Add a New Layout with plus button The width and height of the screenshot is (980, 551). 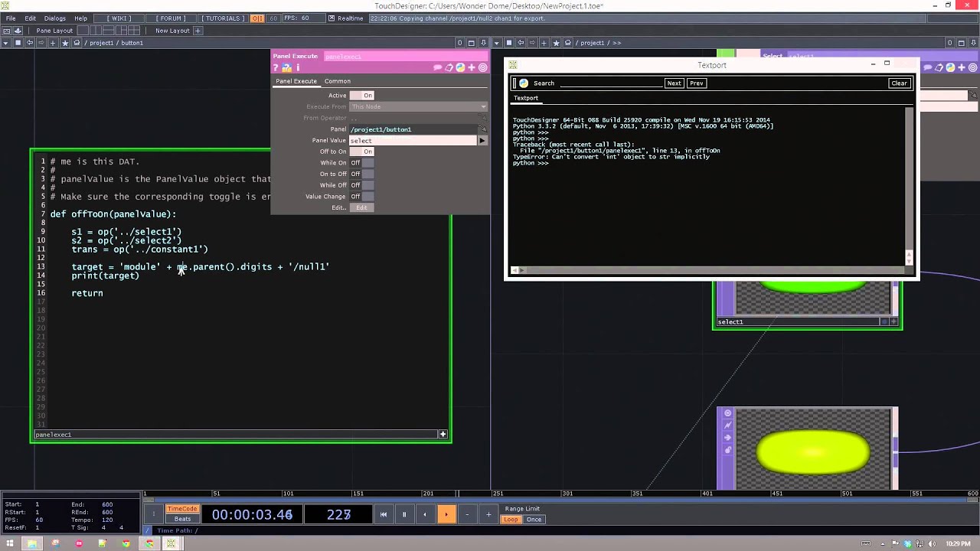click(198, 31)
